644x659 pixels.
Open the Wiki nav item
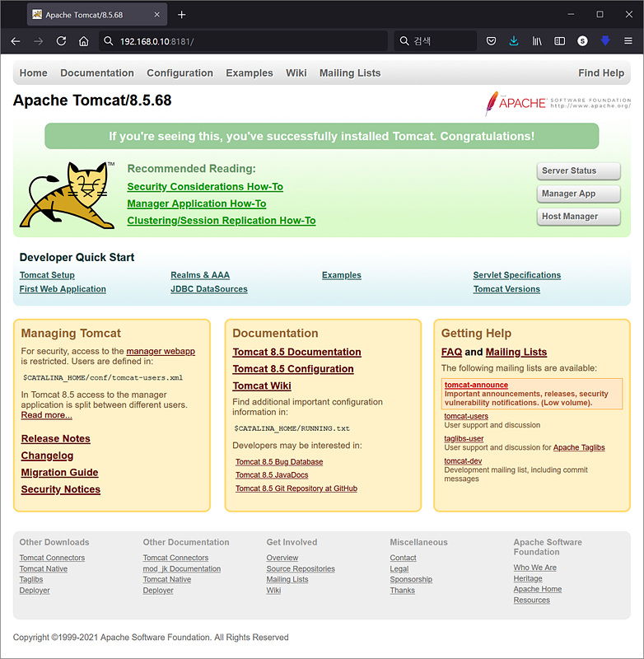pyautogui.click(x=296, y=73)
